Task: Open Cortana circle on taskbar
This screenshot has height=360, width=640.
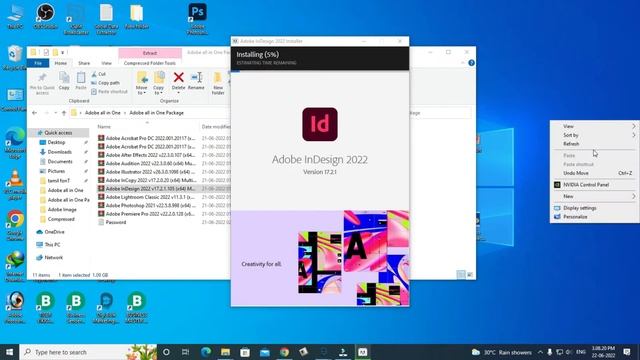Action: click(166, 352)
